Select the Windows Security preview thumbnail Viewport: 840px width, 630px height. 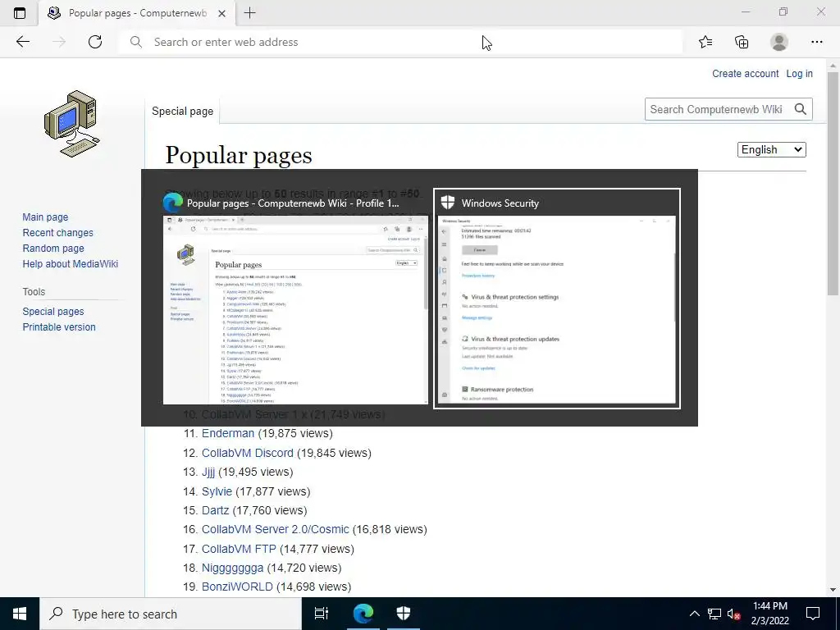[x=557, y=309]
